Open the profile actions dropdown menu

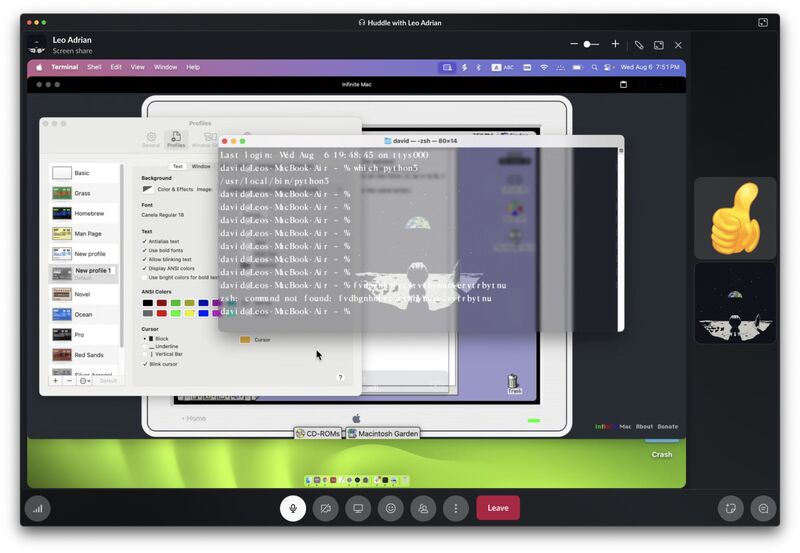[85, 381]
